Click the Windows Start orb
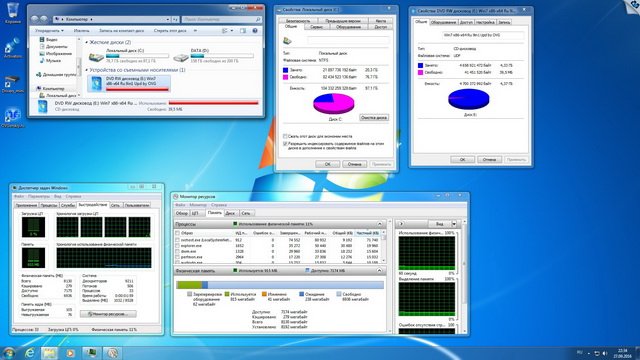Viewport: 640px width, 360px height. (9, 353)
